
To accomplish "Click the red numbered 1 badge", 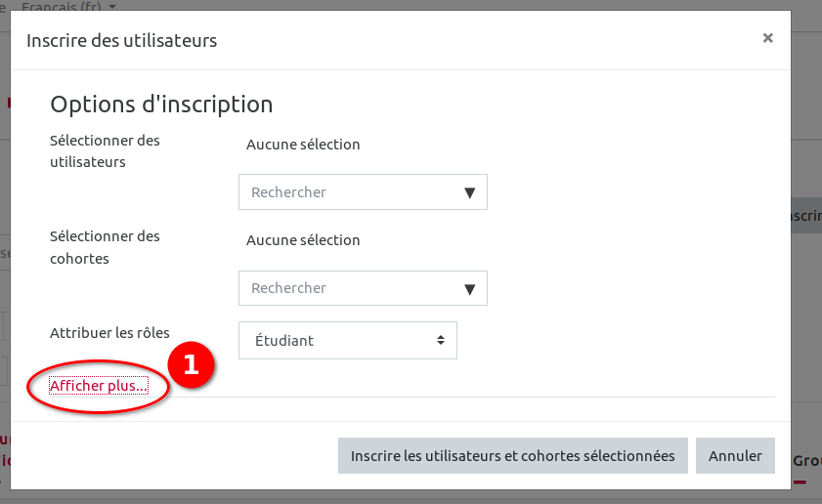I will point(191,365).
